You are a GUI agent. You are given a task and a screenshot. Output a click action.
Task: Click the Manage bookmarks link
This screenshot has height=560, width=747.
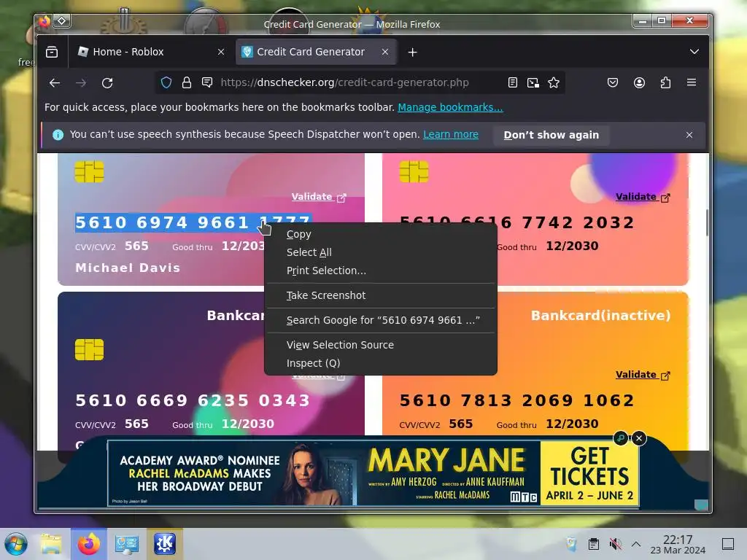(x=450, y=107)
